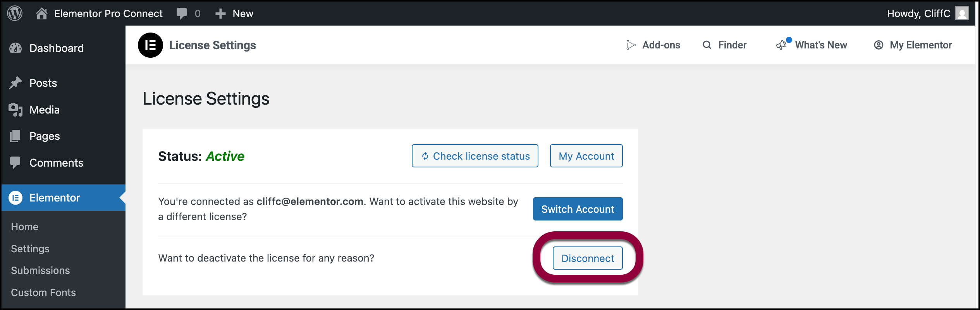980x310 pixels.
Task: Click the Elementor logo next to License Settings
Action: (150, 45)
